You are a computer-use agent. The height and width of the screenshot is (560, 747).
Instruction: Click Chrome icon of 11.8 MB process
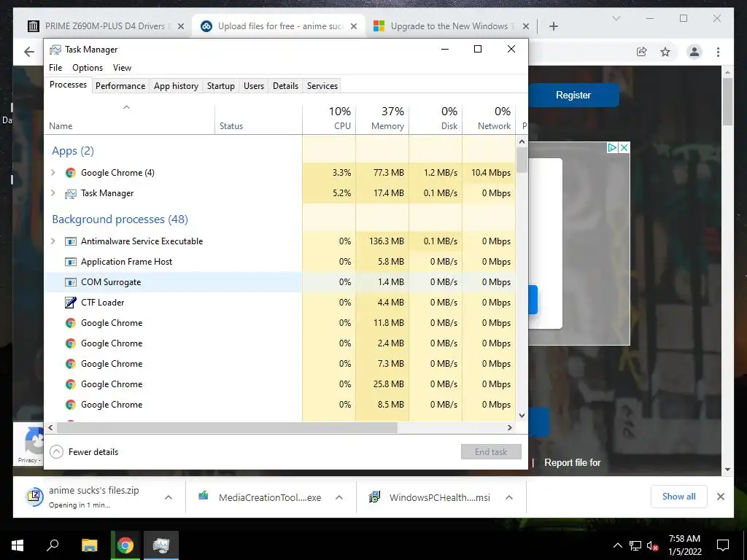click(x=71, y=323)
